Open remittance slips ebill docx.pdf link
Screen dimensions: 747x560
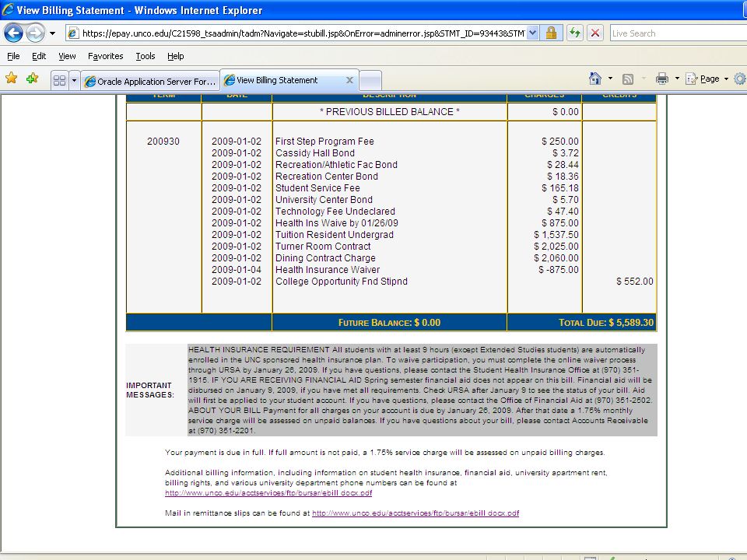(x=416, y=513)
